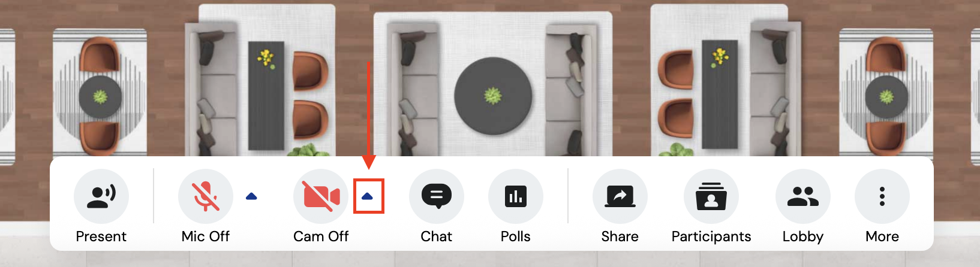Click the Present speaker icon
This screenshot has width=980, height=267.
click(101, 196)
